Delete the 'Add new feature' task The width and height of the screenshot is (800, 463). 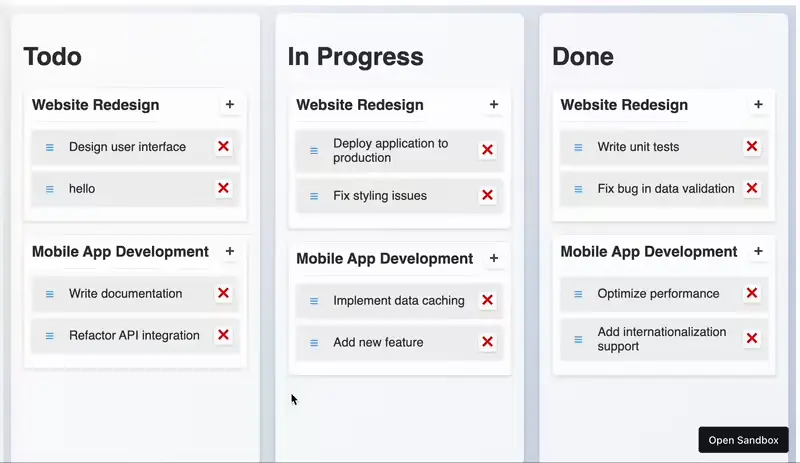click(487, 342)
